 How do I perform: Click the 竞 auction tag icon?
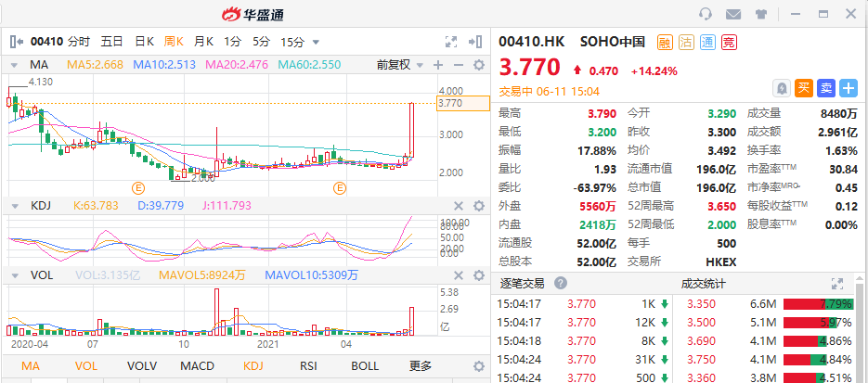pyautogui.click(x=729, y=42)
